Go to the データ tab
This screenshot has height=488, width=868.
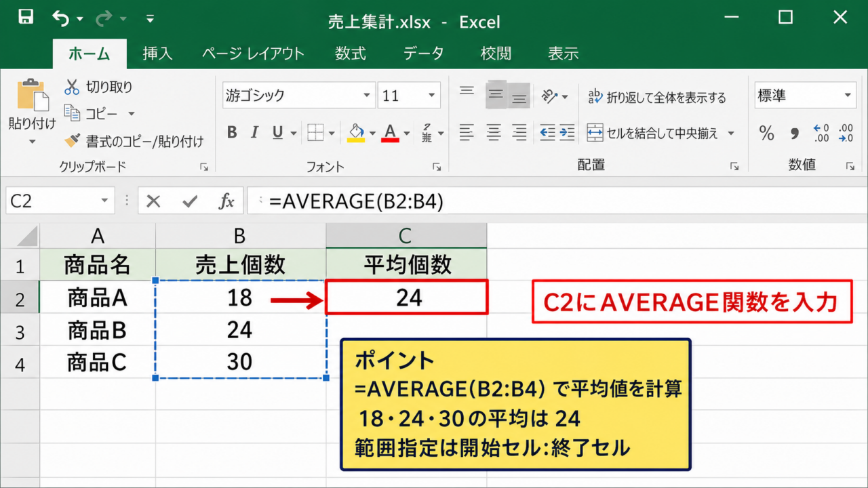click(x=424, y=54)
